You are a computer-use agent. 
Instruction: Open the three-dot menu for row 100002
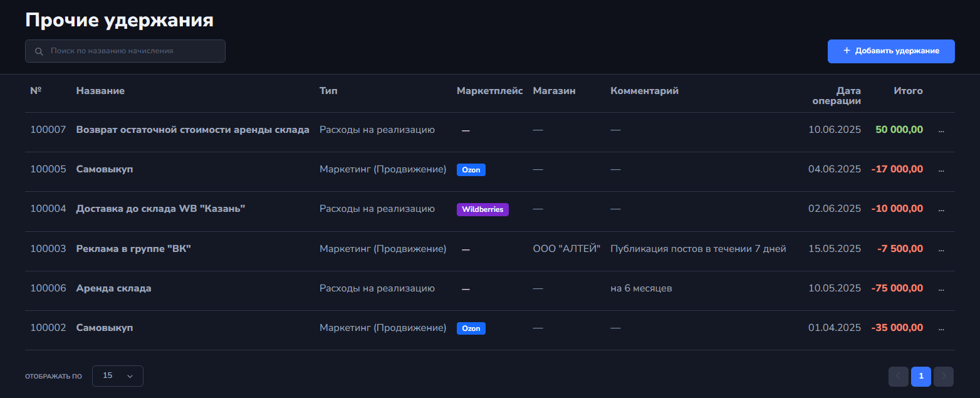tap(941, 329)
